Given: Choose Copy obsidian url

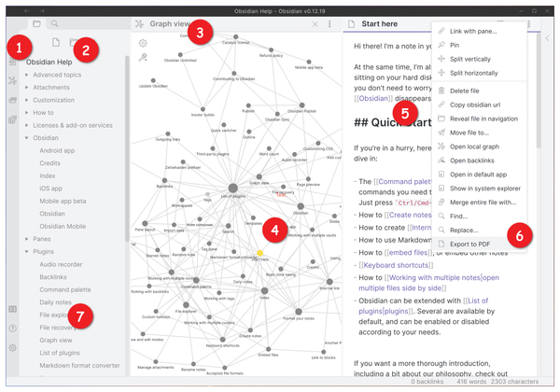Looking at the screenshot, I should click(479, 105).
